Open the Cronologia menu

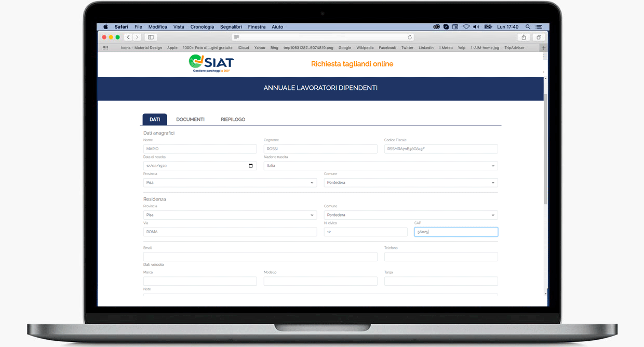click(x=202, y=27)
